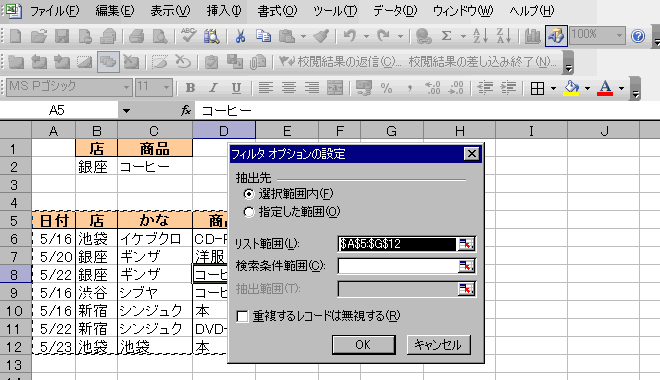Run the spelling check ABC icon
This screenshot has height=380, width=660.
click(188, 36)
